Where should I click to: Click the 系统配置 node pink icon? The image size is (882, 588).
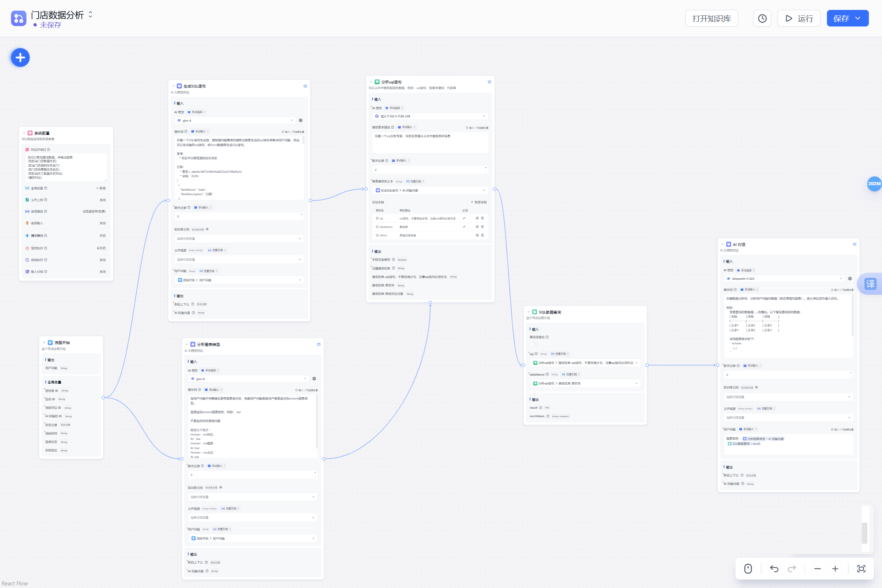tap(30, 133)
